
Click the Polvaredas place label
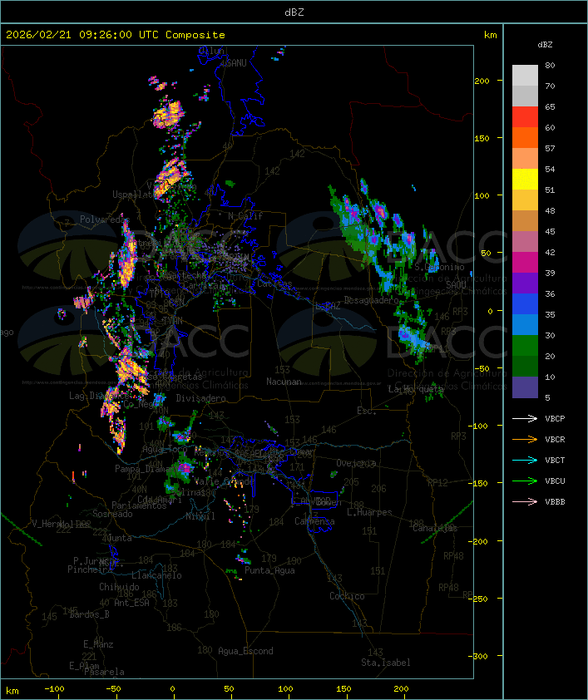point(105,219)
